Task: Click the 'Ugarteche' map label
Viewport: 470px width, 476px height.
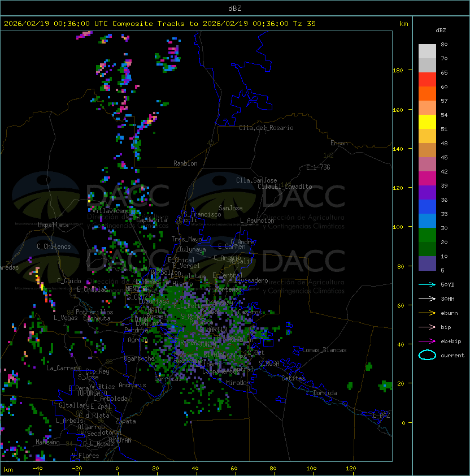Action: coord(140,358)
